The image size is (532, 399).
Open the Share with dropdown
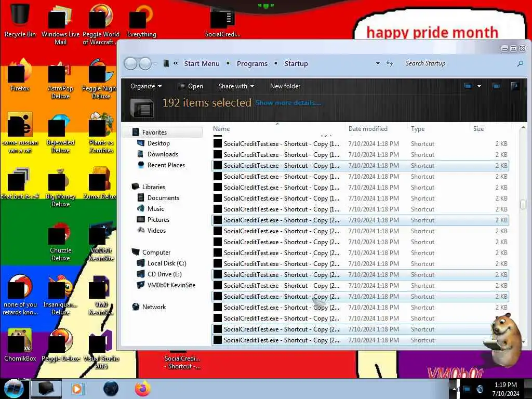coord(236,86)
